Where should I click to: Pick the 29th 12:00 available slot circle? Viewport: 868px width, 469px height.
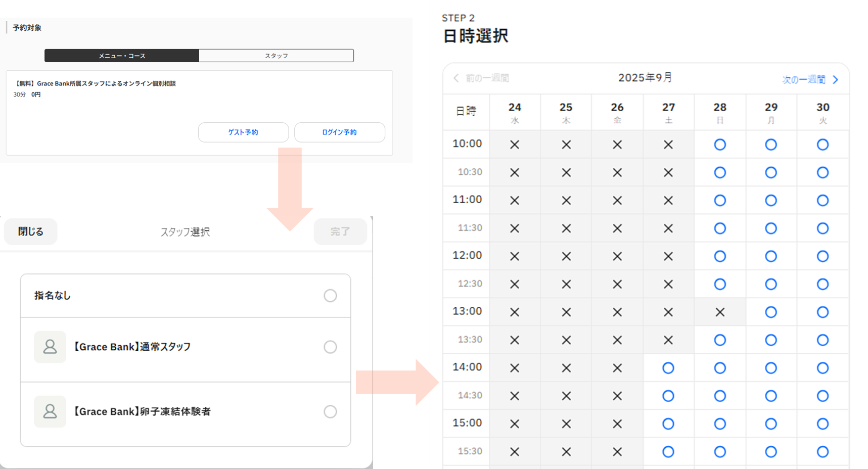[770, 256]
